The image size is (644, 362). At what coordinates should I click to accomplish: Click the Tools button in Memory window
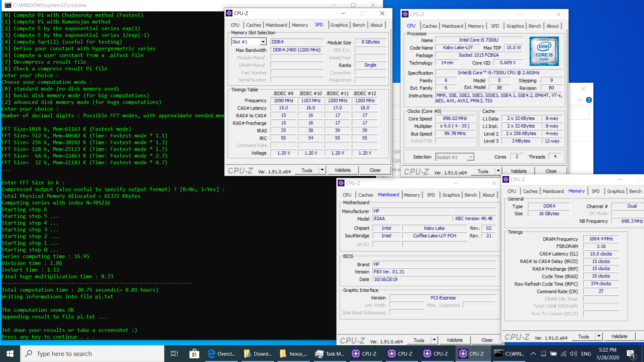583,337
